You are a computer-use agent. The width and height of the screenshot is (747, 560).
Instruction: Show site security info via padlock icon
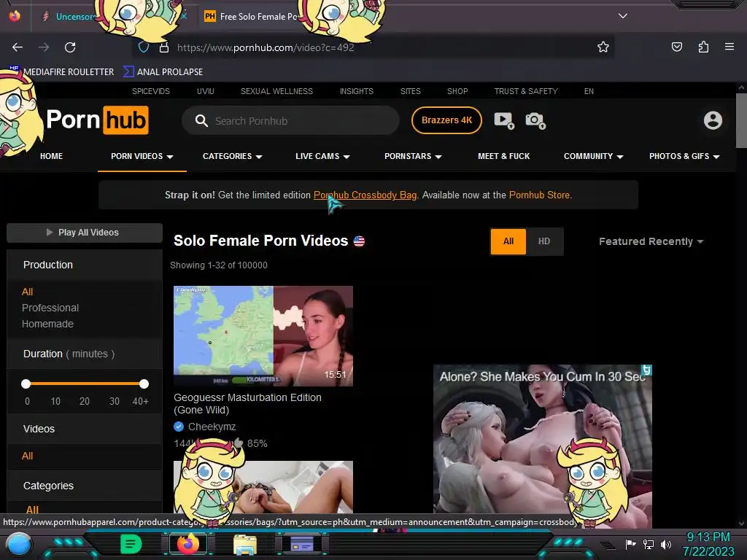coord(164,47)
